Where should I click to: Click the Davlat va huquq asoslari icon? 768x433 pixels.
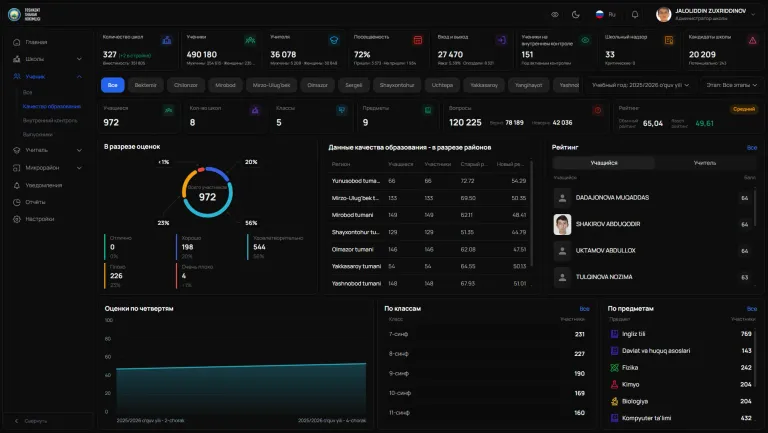(614, 351)
